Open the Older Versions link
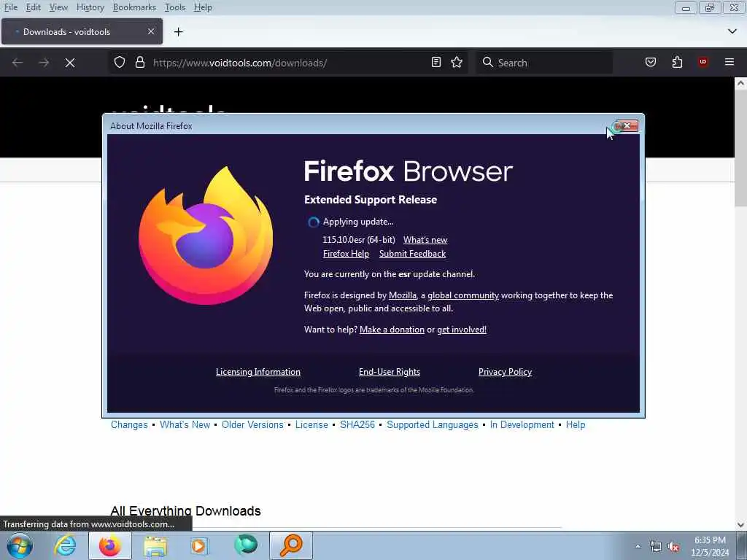The image size is (747, 560). click(252, 425)
